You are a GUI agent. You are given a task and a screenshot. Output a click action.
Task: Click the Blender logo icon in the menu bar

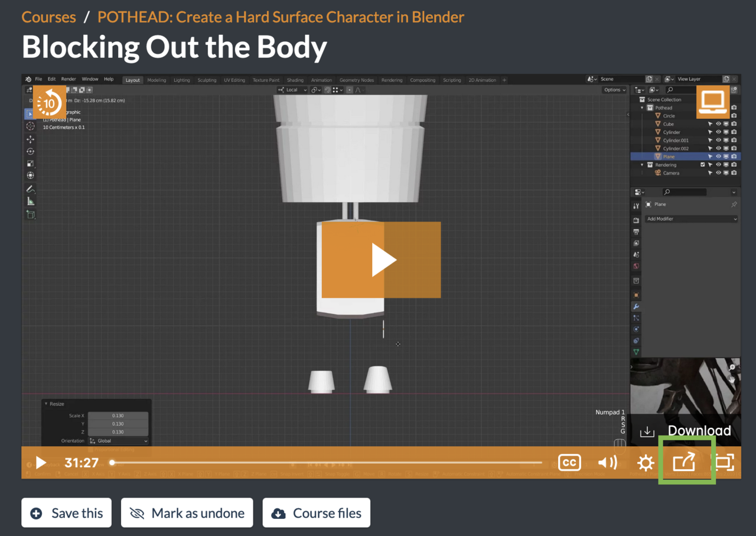click(x=28, y=79)
